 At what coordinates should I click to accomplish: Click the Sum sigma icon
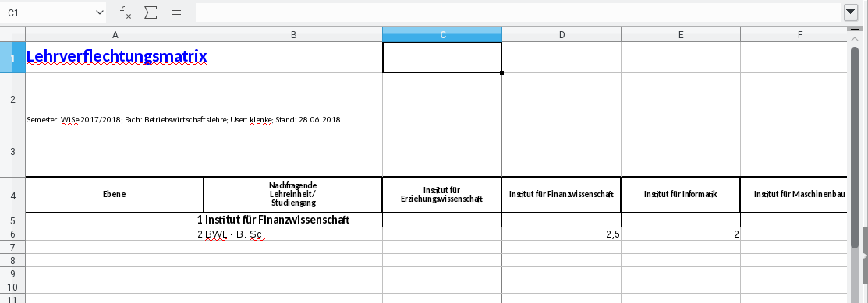coord(151,12)
